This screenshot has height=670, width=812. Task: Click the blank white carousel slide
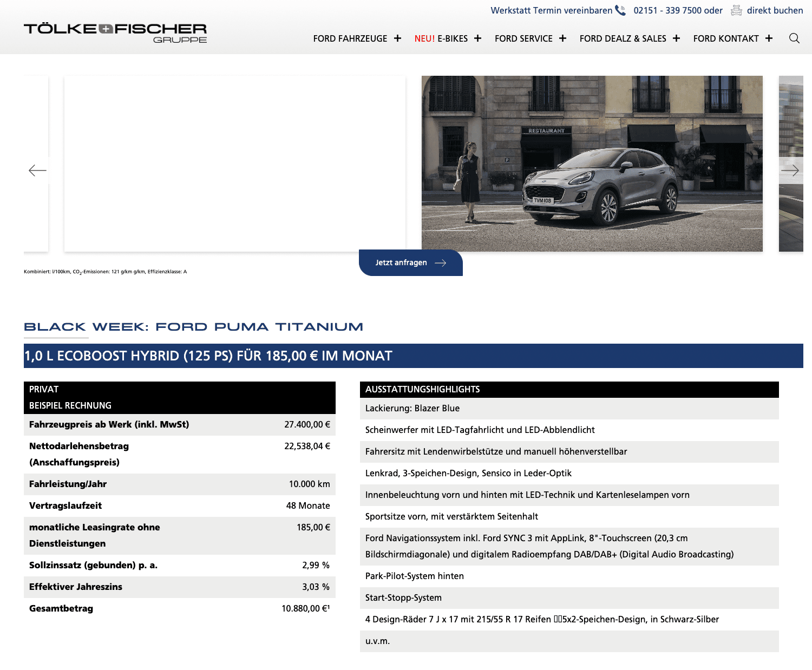tap(235, 163)
